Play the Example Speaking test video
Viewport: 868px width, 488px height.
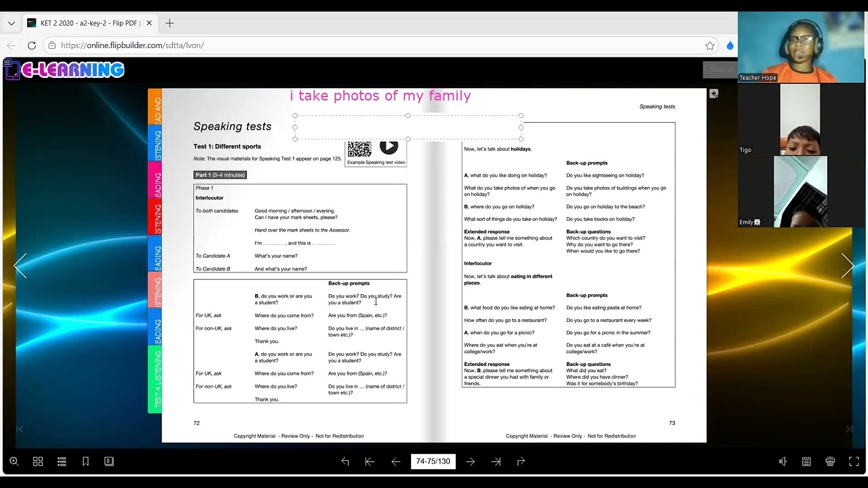[x=389, y=146]
